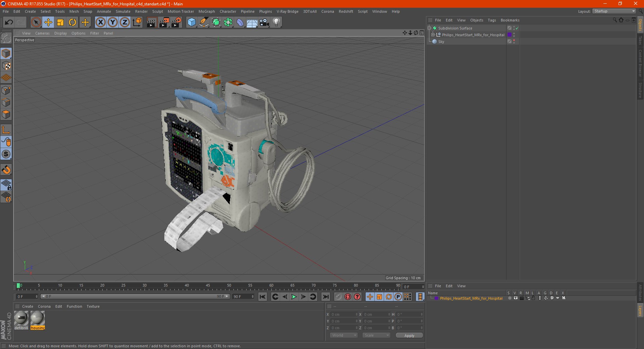644x349 pixels.
Task: Click the deformer Bend icon
Action: coord(240,22)
